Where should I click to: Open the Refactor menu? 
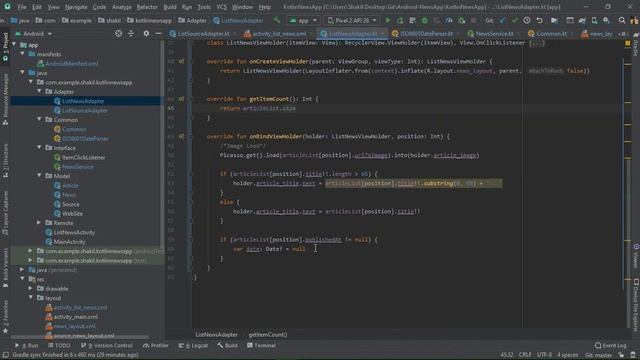[x=147, y=7]
